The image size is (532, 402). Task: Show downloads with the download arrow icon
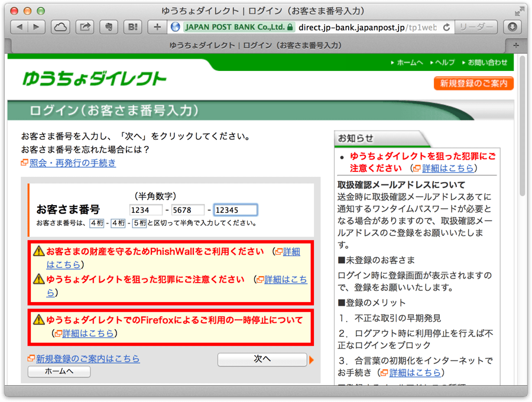(x=512, y=27)
